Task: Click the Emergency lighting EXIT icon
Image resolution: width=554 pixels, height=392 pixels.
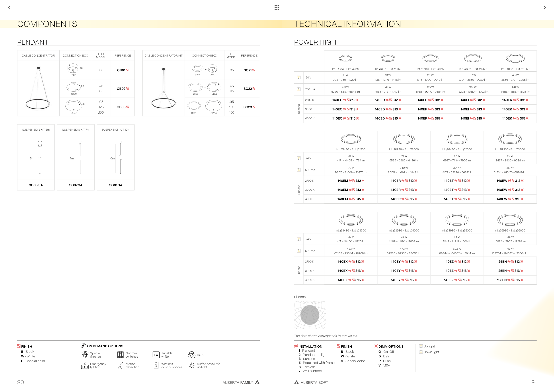Action: click(85, 365)
